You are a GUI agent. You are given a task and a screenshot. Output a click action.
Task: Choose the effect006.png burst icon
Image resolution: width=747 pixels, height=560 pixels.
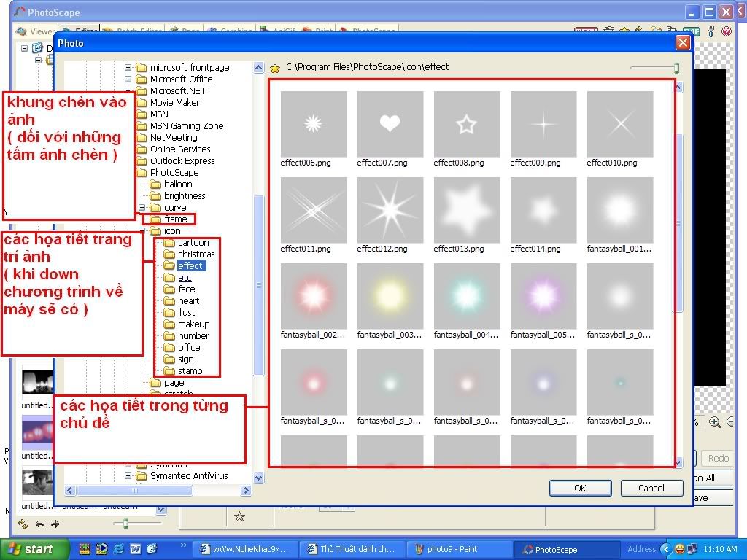click(x=313, y=124)
